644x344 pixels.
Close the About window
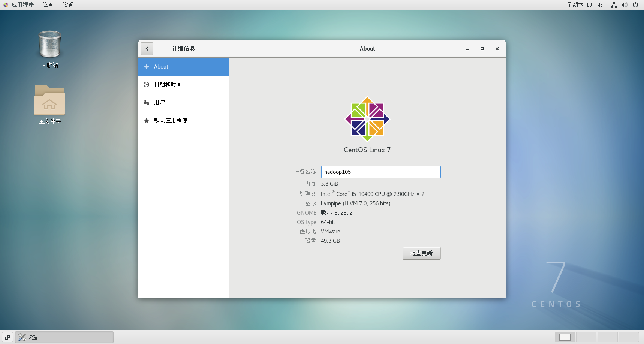click(x=497, y=49)
